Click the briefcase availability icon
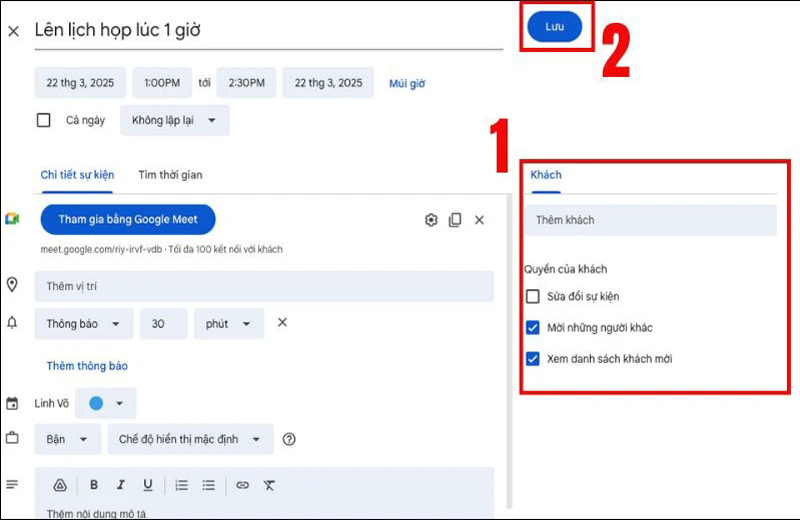800x520 pixels. click(12, 438)
